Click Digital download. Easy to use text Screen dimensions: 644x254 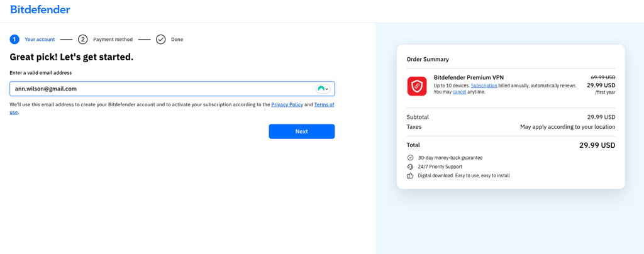pos(464,175)
